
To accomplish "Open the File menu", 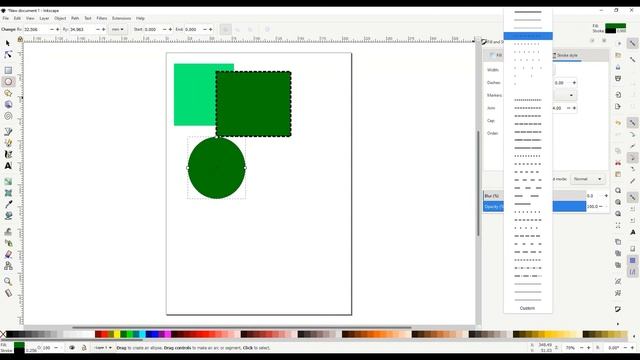I will coord(6,18).
